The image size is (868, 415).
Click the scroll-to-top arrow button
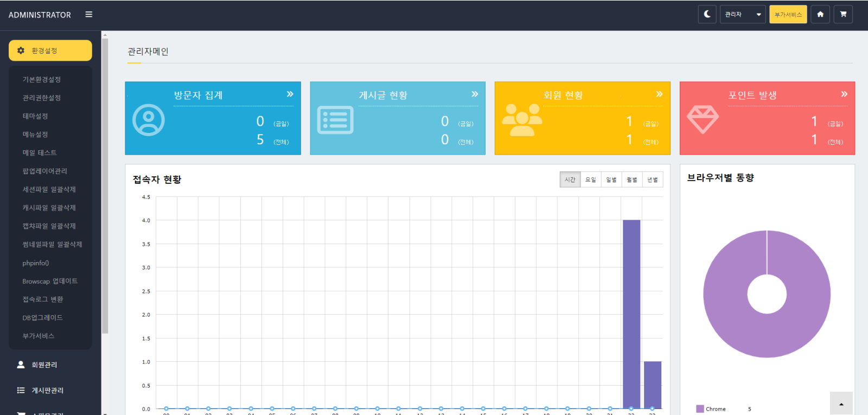tap(841, 404)
